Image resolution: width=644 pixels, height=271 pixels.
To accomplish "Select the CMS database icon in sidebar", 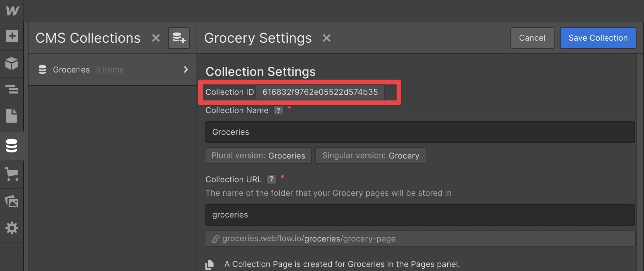I will click(12, 146).
